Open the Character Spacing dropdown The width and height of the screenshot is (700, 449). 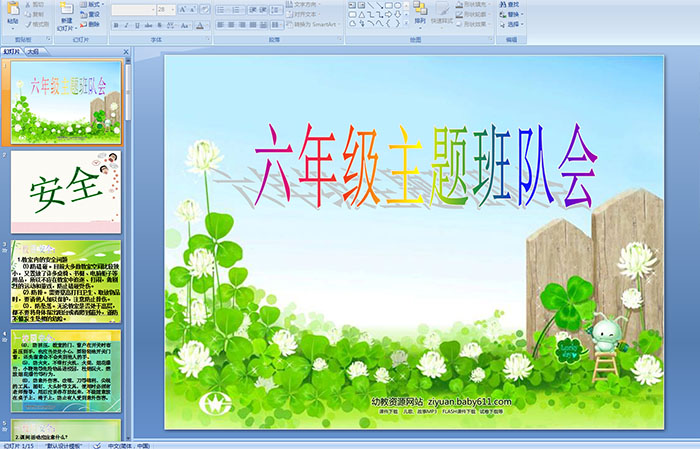pyautogui.click(x=171, y=25)
